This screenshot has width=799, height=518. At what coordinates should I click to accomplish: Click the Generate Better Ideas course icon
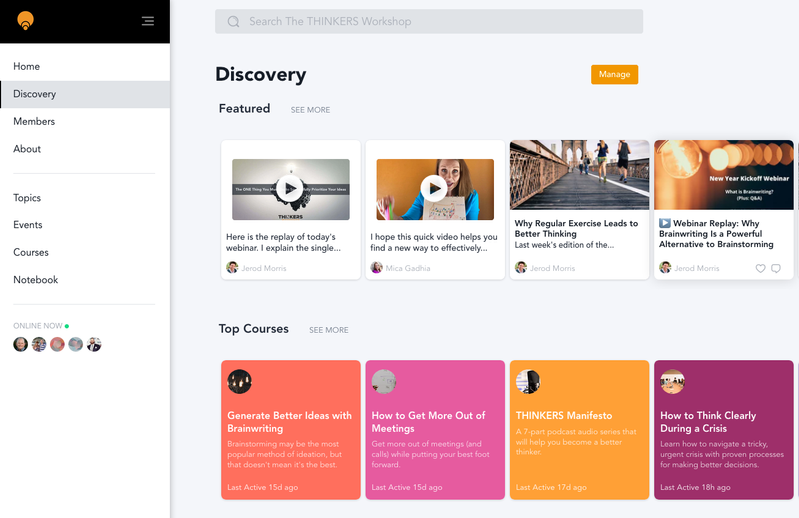click(239, 381)
